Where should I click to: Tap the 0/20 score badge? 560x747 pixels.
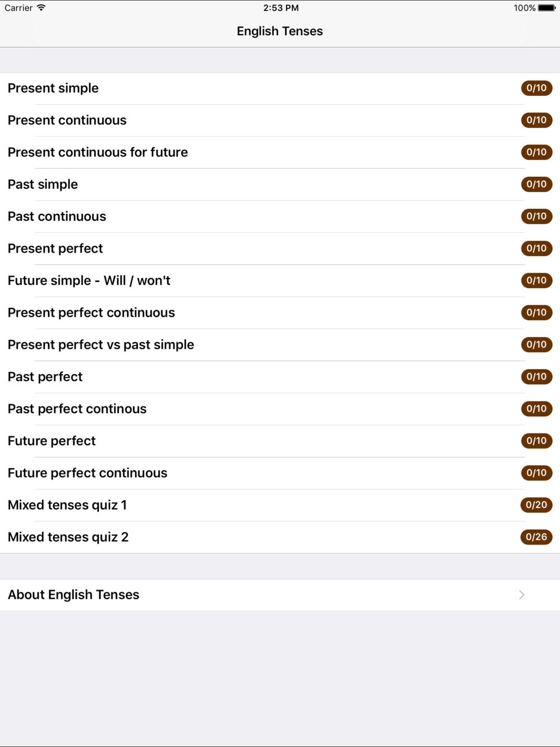(536, 505)
